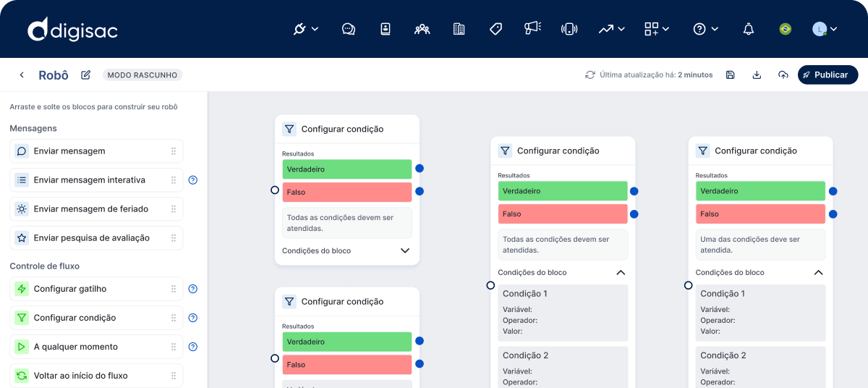The height and width of the screenshot is (388, 868).
Task: Click green Verdadeiro result in the rightmost node
Action: coord(760,191)
